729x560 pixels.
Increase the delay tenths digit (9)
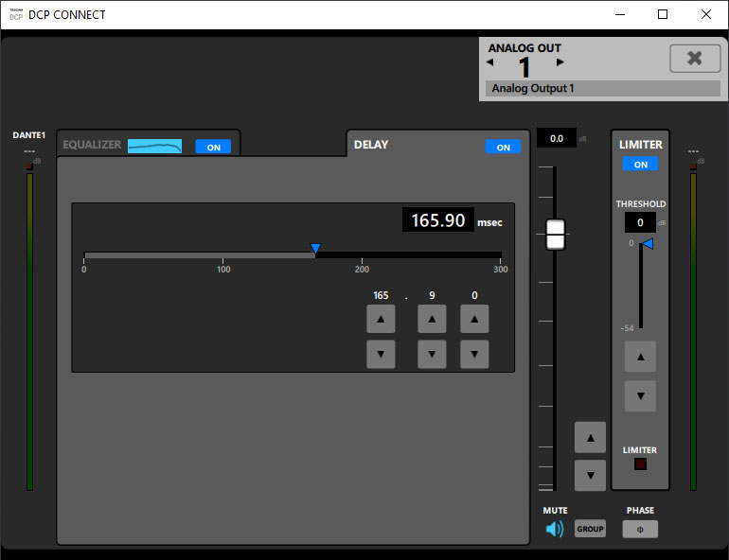click(432, 319)
